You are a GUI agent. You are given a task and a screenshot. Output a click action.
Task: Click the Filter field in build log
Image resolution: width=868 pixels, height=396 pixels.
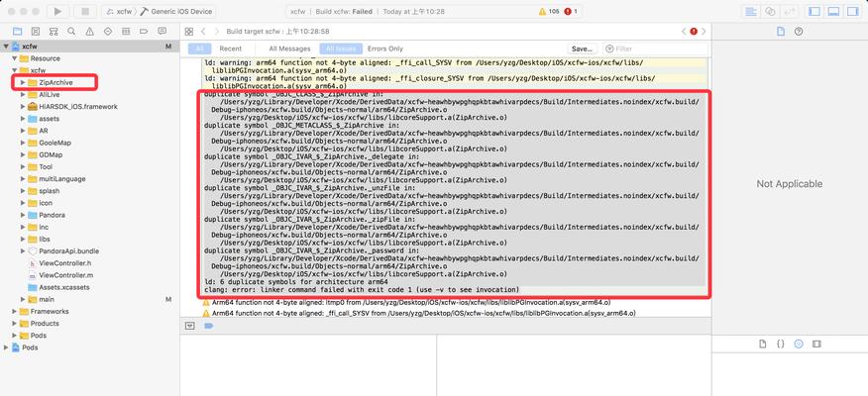[x=654, y=49]
